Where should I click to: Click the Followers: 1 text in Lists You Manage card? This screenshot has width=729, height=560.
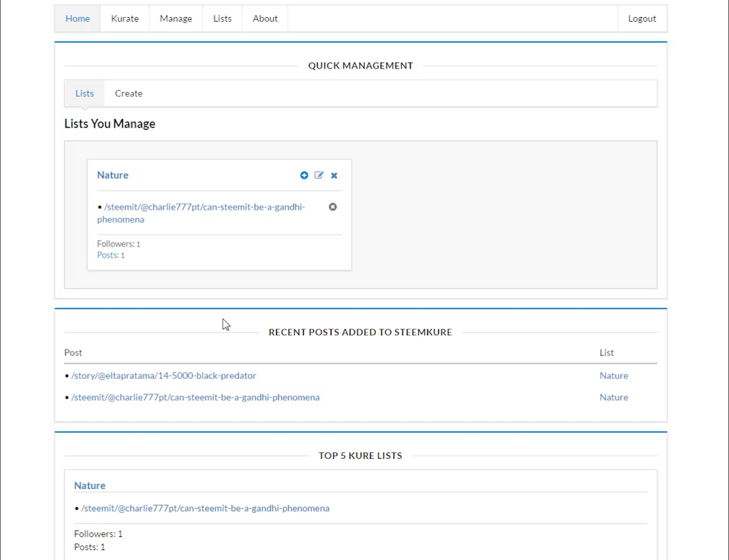(x=118, y=244)
